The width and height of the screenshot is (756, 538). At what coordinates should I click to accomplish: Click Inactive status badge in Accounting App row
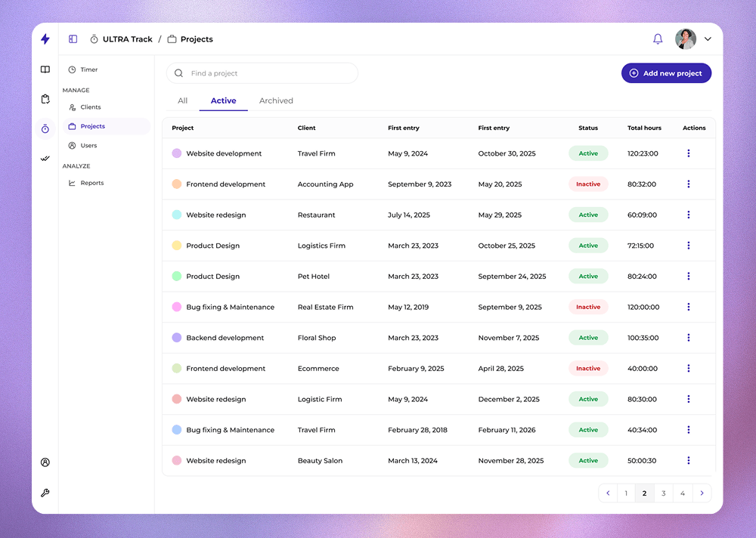pyautogui.click(x=588, y=184)
